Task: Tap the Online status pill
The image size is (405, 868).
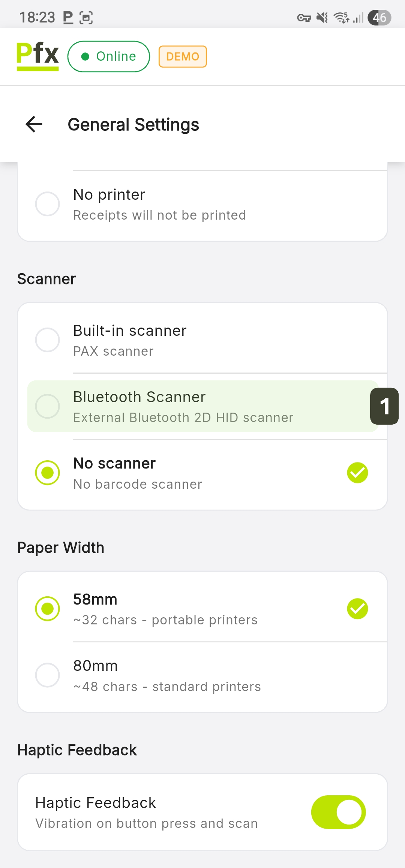Action: point(109,57)
